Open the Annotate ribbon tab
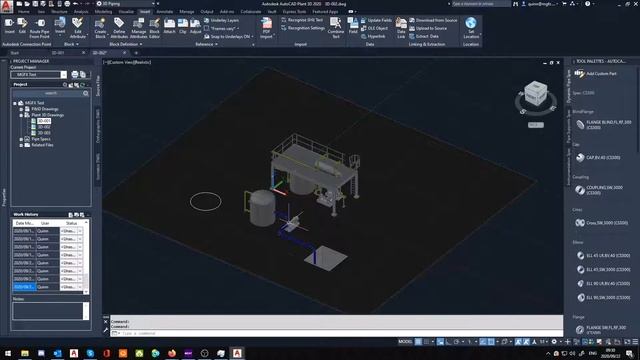This screenshot has width=640, height=360. (164, 12)
